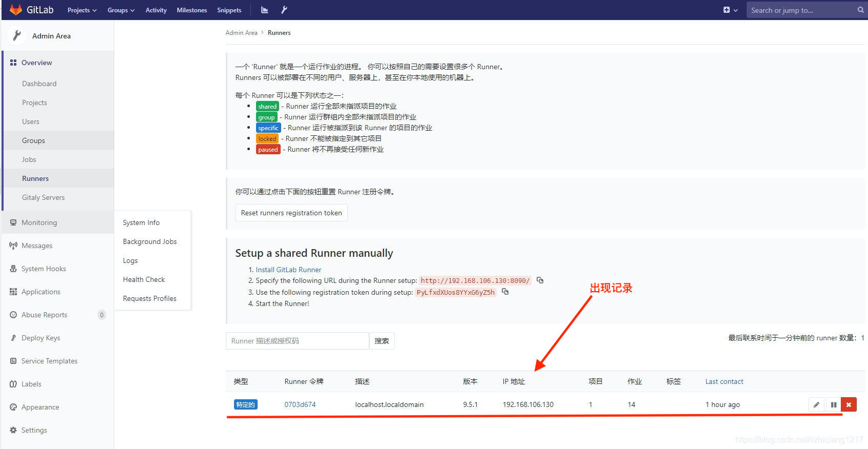This screenshot has height=449, width=868.
Task: Edit runner 0703d674 with pencil icon
Action: pos(816,404)
